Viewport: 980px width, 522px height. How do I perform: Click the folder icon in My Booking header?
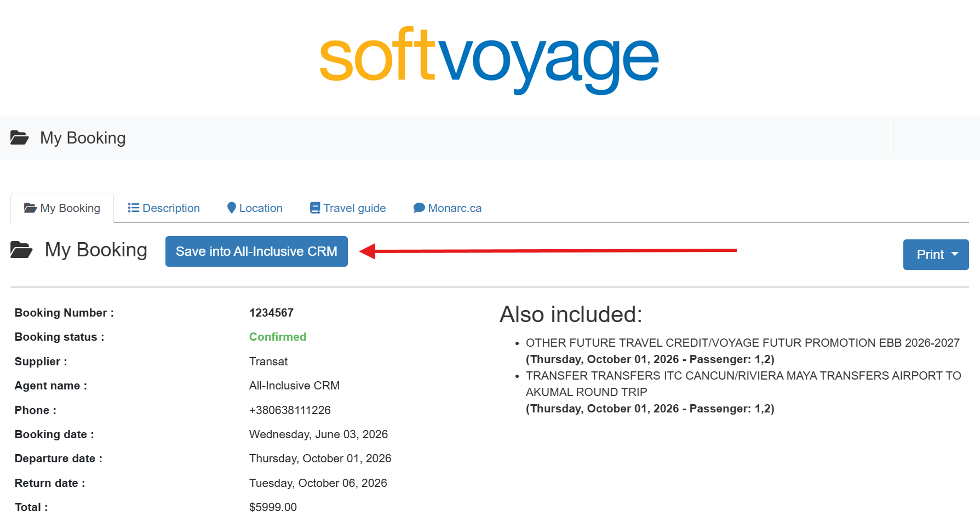pyautogui.click(x=20, y=137)
